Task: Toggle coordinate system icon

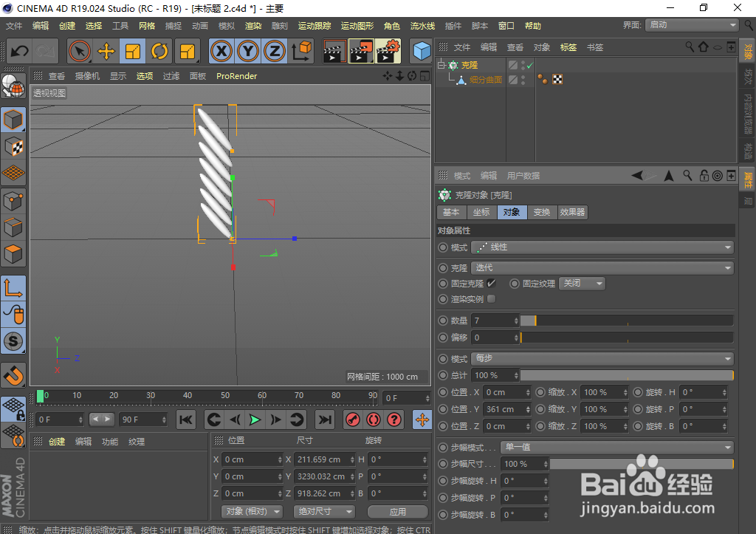Action: click(x=301, y=51)
